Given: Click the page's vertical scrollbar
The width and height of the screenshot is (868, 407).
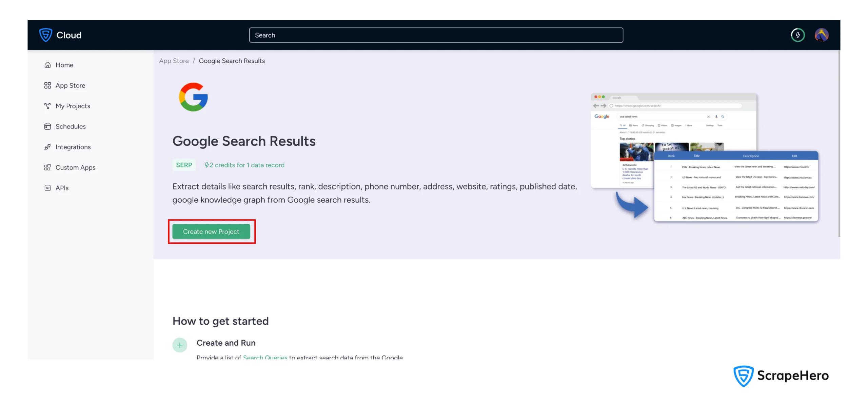Looking at the screenshot, I should (839, 142).
